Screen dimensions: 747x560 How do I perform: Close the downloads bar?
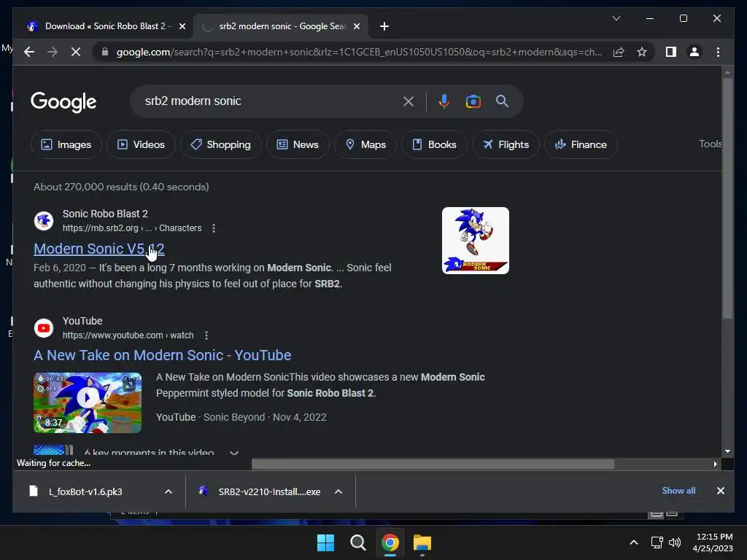click(721, 491)
